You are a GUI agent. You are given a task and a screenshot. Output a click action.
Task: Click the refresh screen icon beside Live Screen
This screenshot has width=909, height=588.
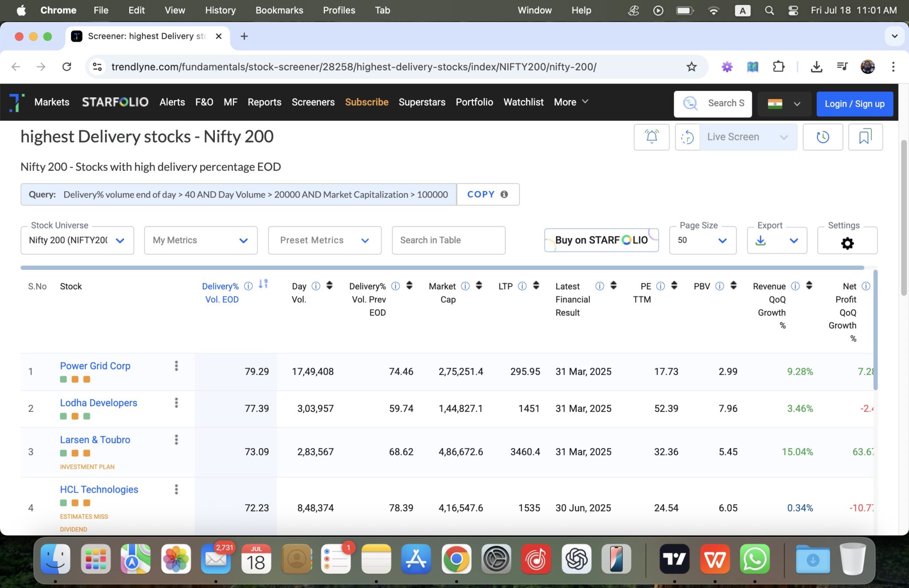tap(688, 137)
